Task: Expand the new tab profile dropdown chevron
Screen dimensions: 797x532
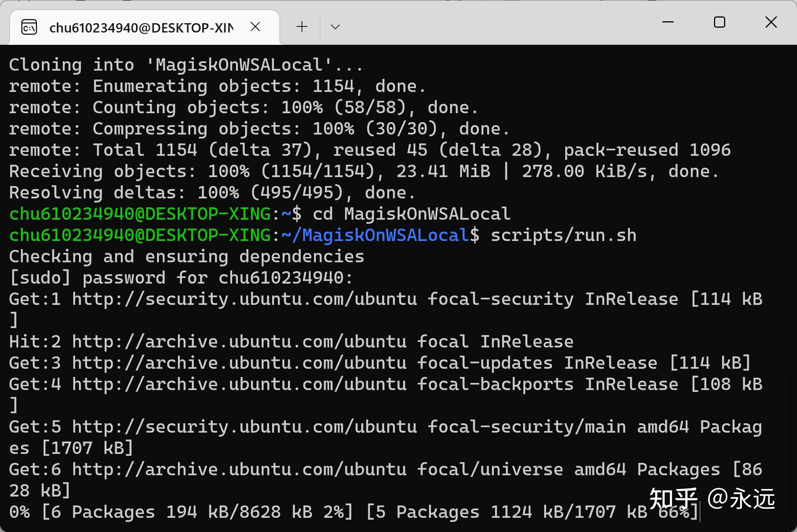Action: (335, 27)
